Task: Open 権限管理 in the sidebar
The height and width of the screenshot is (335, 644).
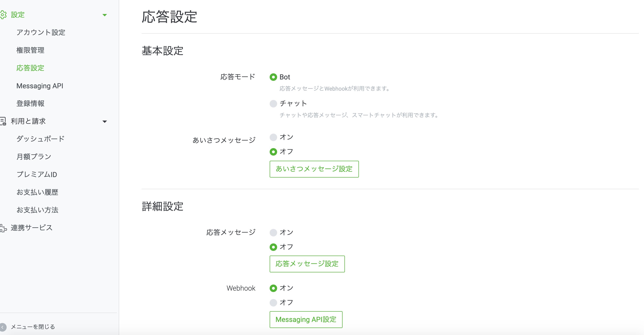Action: click(x=30, y=50)
